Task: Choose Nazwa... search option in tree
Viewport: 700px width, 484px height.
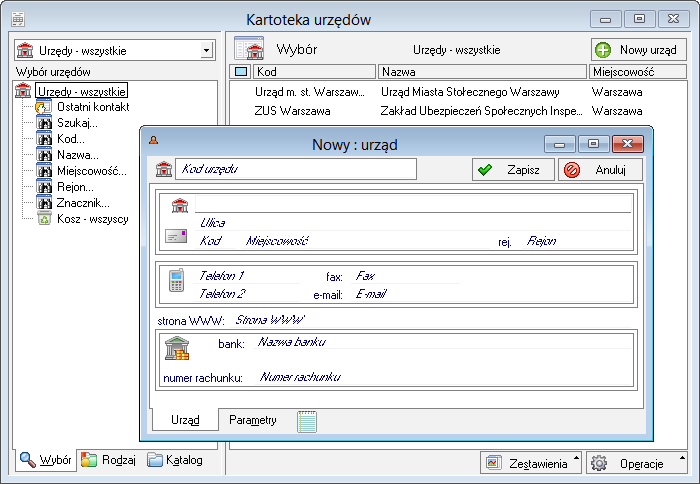Action: [x=78, y=155]
